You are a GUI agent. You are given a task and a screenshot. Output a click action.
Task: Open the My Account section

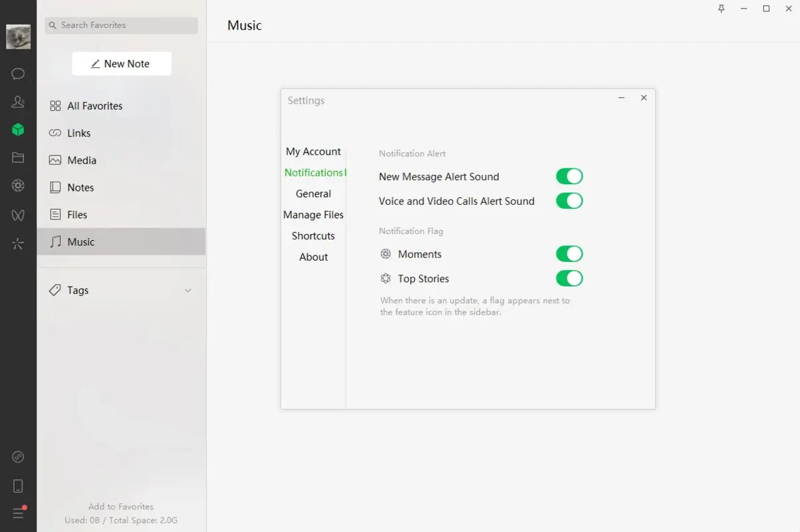pyautogui.click(x=313, y=151)
